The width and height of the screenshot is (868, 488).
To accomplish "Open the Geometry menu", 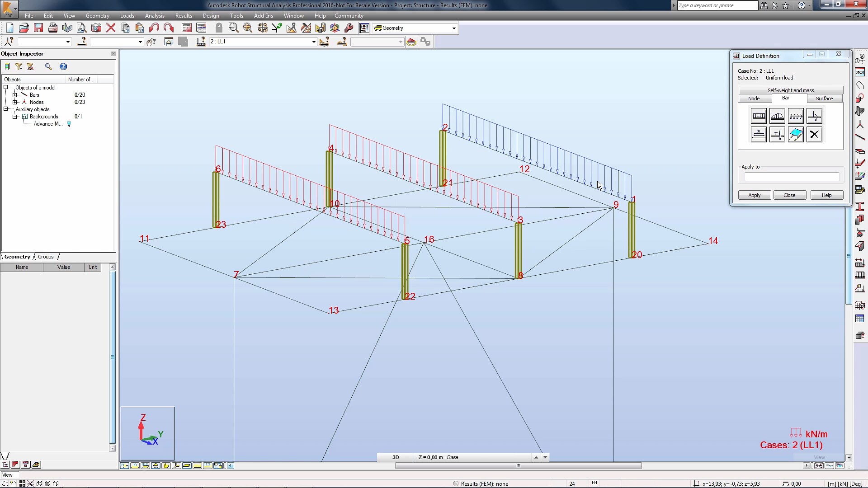I will [98, 16].
